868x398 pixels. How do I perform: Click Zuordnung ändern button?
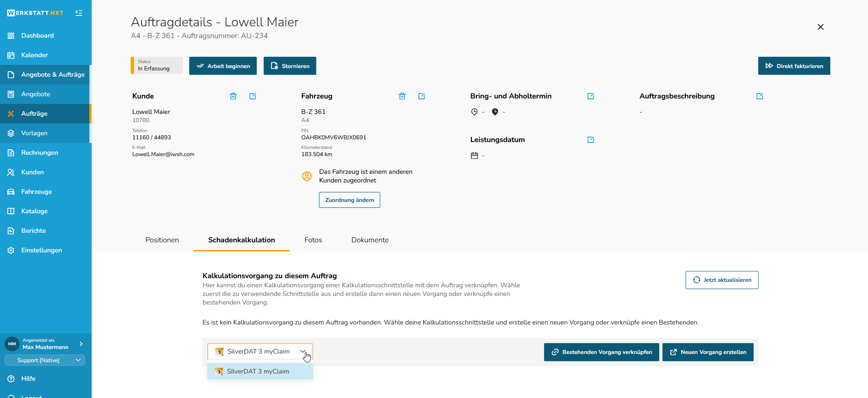pyautogui.click(x=349, y=200)
